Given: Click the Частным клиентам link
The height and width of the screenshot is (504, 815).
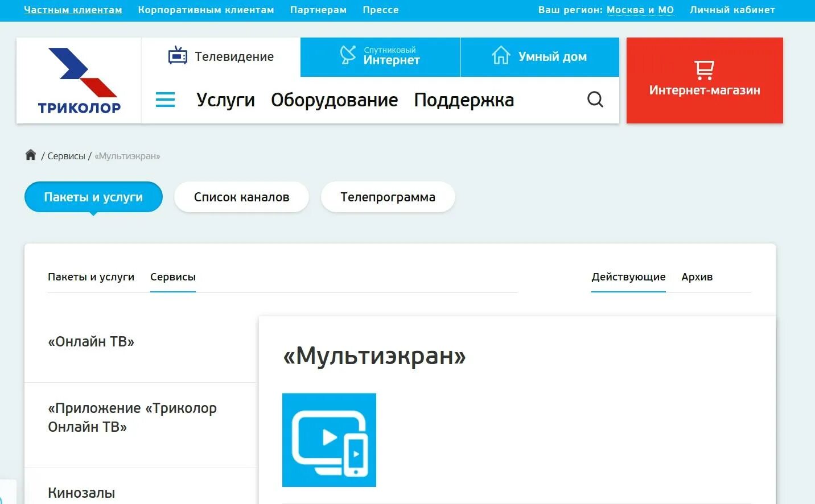Looking at the screenshot, I should [73, 10].
